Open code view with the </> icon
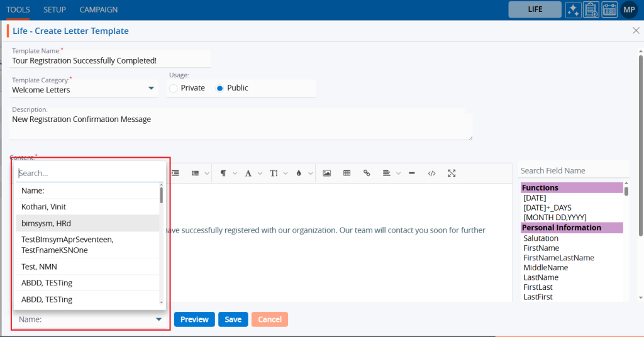 431,174
